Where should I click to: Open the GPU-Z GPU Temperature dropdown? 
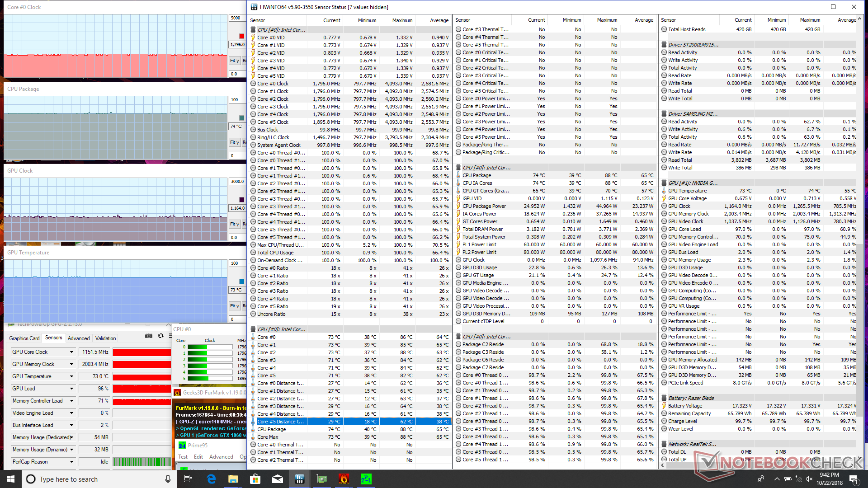click(71, 376)
